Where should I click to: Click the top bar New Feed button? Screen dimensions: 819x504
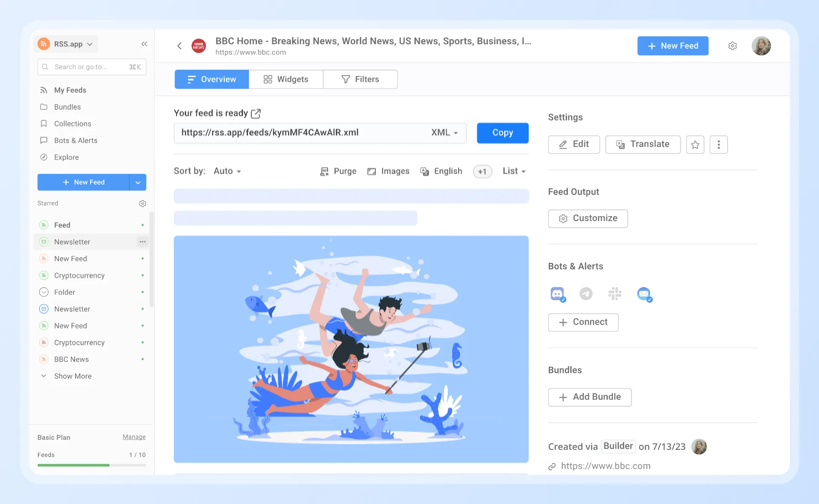[x=672, y=46]
